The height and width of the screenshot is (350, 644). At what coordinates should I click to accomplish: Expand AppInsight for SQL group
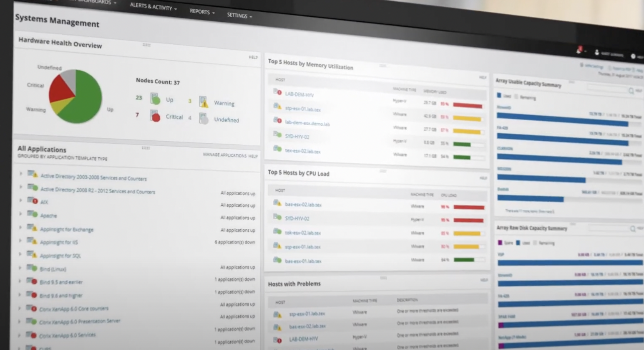point(20,254)
